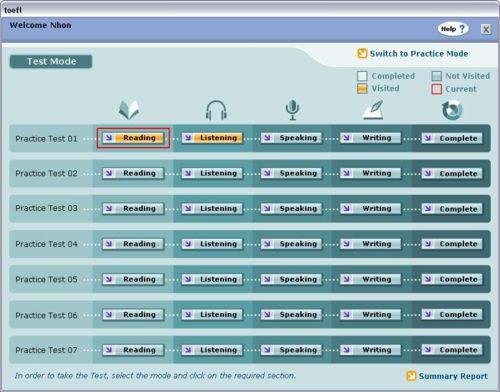Click Complete for Practice Test 05
This screenshot has width=500, height=392.
[x=452, y=279]
